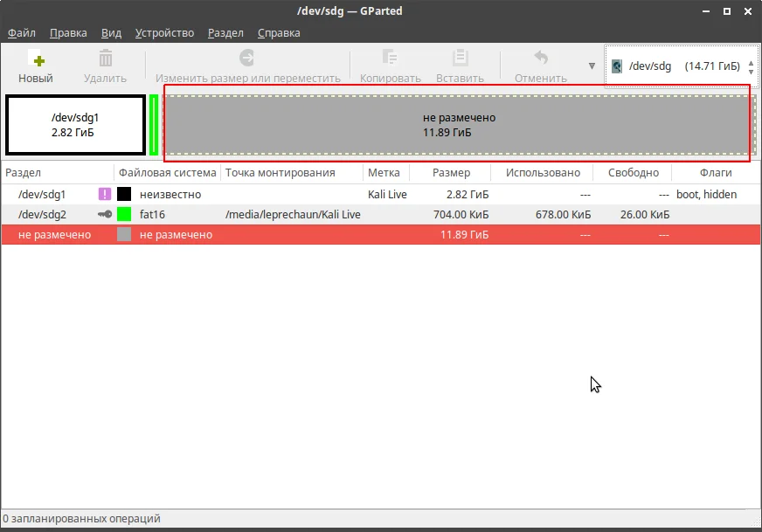Click the 11.89 ГиБ size cell in table
Image resolution: width=762 pixels, height=532 pixels.
(x=464, y=235)
